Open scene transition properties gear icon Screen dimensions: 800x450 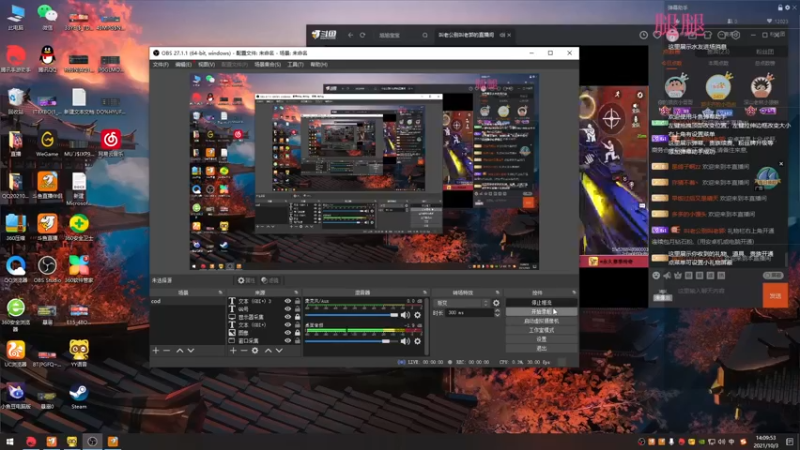(496, 303)
